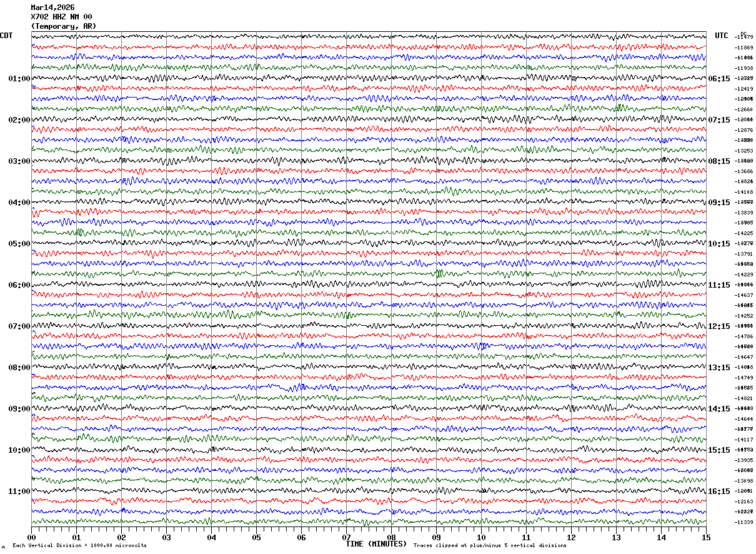Select the 08:00 CDT row label
756x554 pixels.
click(19, 368)
